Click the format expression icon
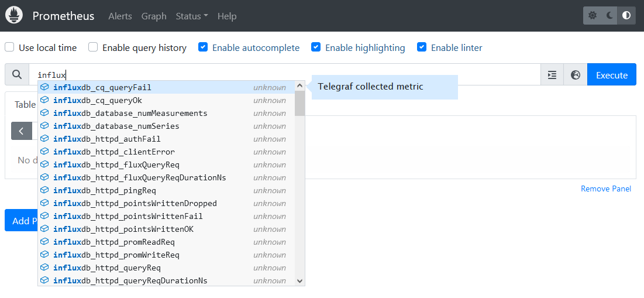 tap(552, 75)
